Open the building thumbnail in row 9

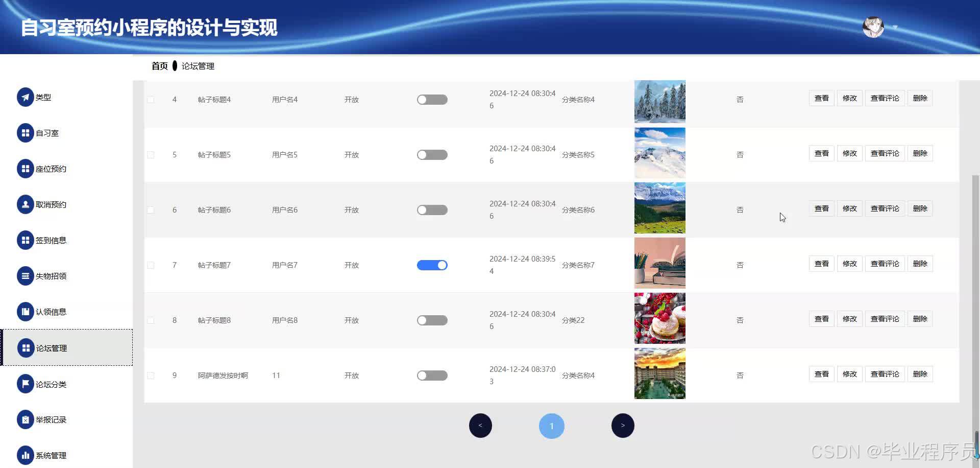(x=660, y=373)
